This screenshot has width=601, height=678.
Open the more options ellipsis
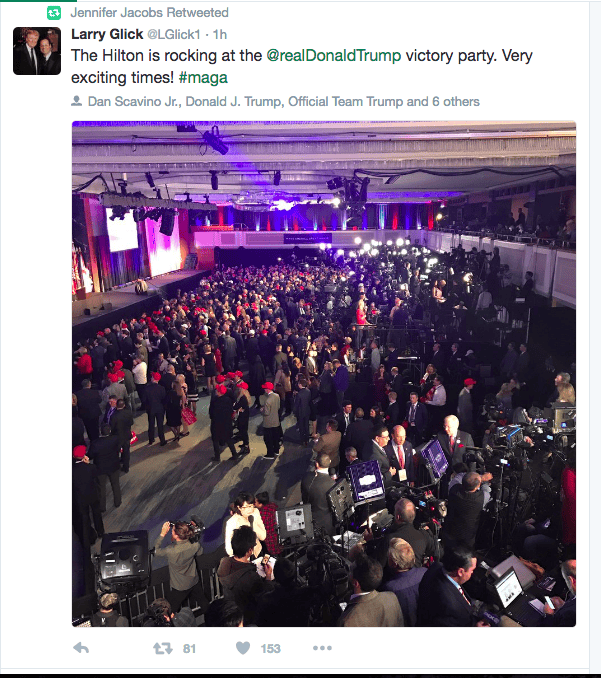coord(322,648)
